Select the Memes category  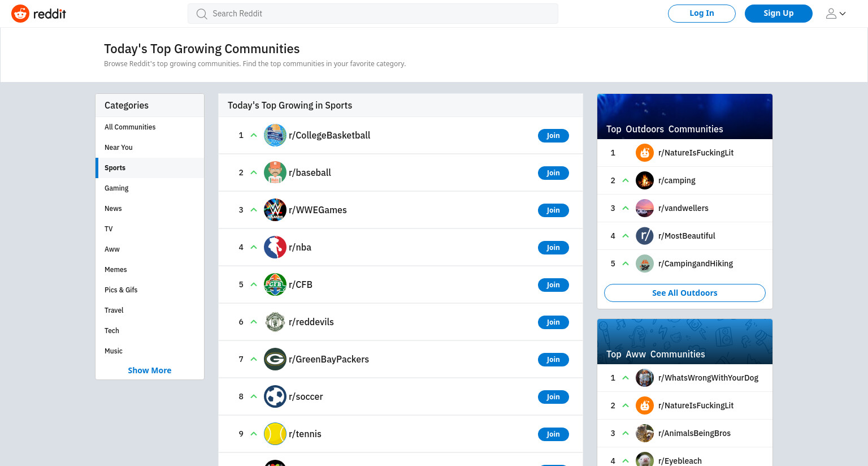point(150,270)
